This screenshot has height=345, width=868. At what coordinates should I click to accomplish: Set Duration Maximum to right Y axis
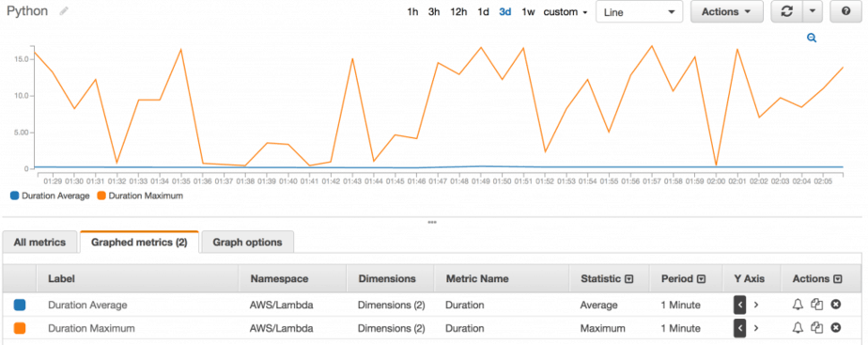tap(756, 328)
